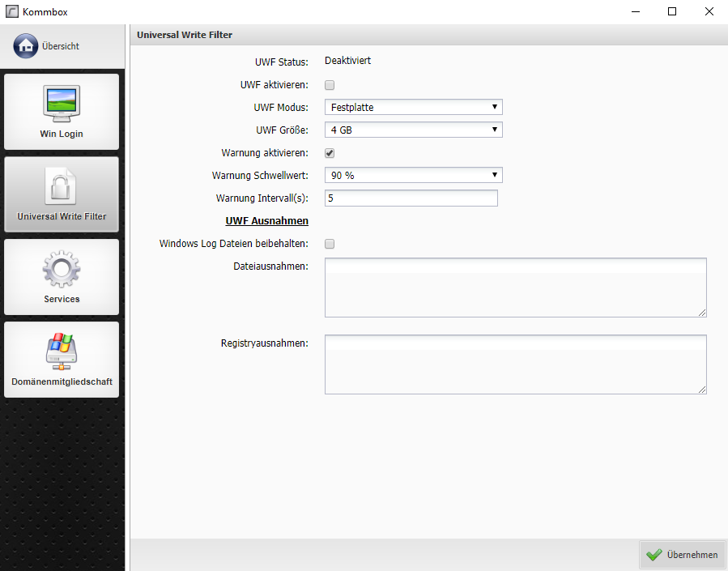The image size is (728, 571).
Task: Select the Universal Write Filter padlock icon
Action: [62, 185]
